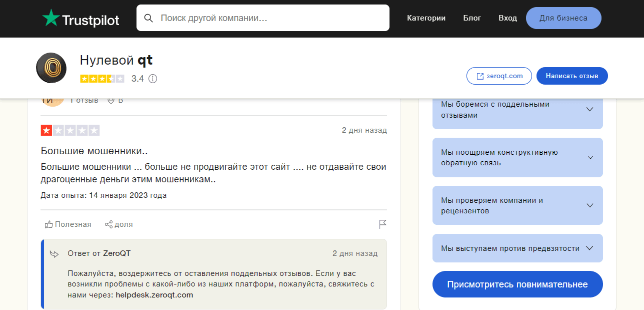
Task: Click the thumbs-up Полезная icon
Action: click(48, 224)
